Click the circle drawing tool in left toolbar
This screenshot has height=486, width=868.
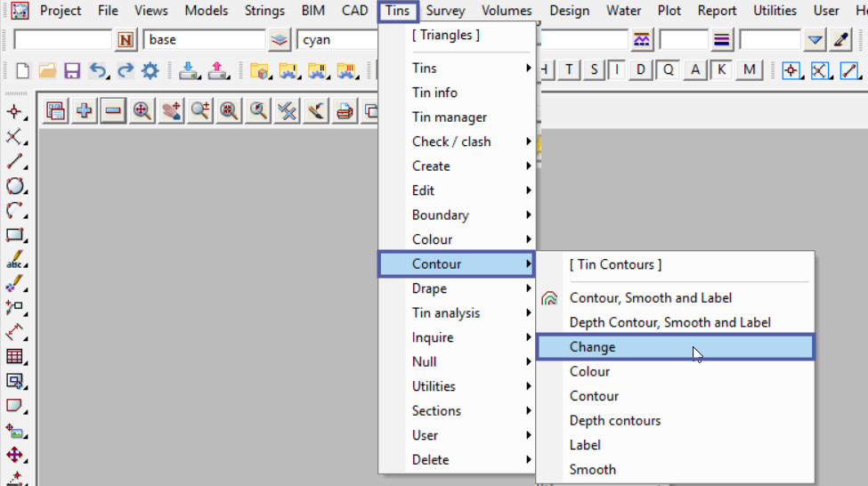click(x=15, y=186)
